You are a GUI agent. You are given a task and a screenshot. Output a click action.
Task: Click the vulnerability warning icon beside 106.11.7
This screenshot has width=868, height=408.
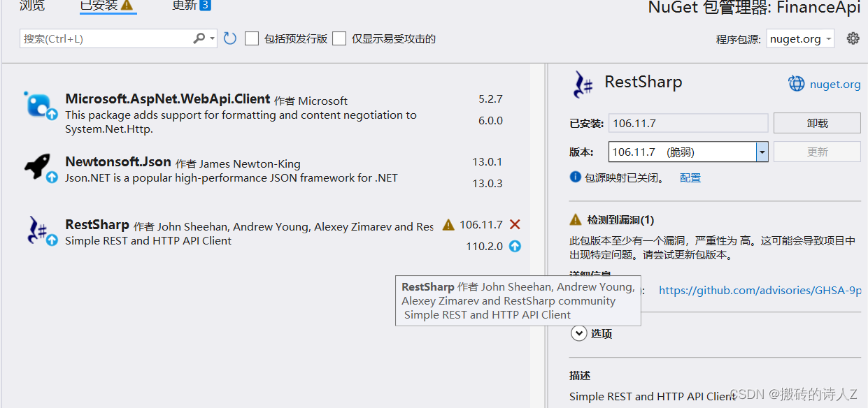[x=448, y=224]
